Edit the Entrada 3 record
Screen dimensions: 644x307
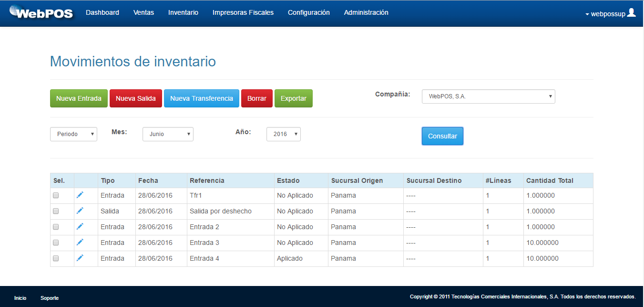click(80, 242)
